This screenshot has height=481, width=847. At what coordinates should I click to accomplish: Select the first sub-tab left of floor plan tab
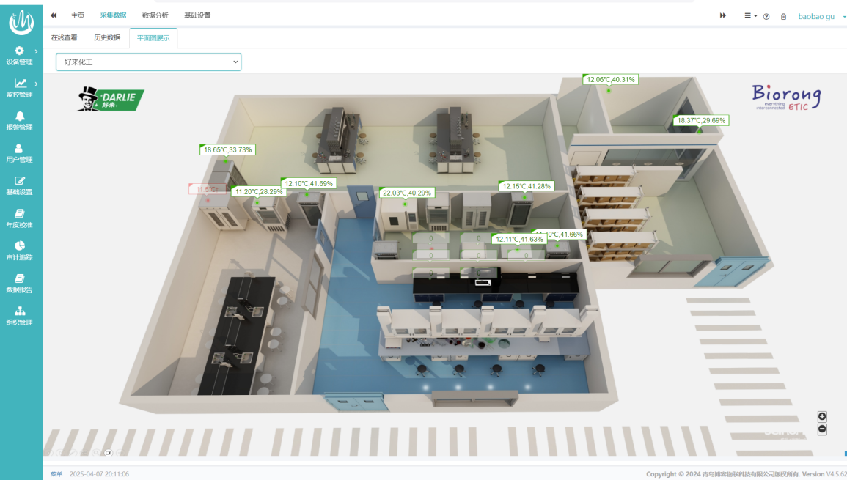tap(63, 38)
